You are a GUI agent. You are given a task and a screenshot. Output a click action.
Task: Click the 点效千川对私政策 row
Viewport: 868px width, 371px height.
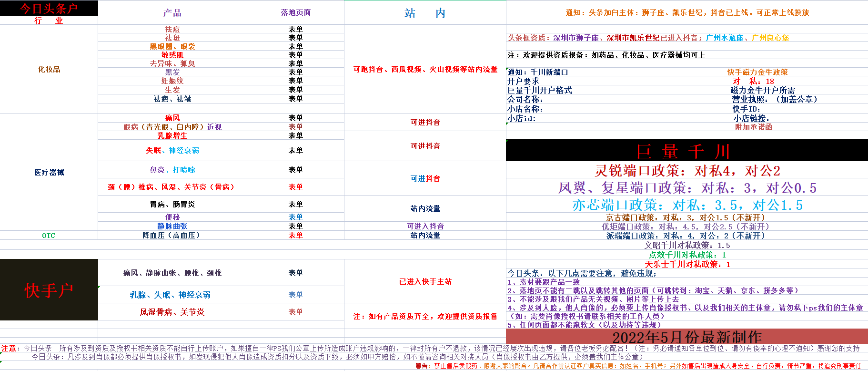pyautogui.click(x=687, y=255)
